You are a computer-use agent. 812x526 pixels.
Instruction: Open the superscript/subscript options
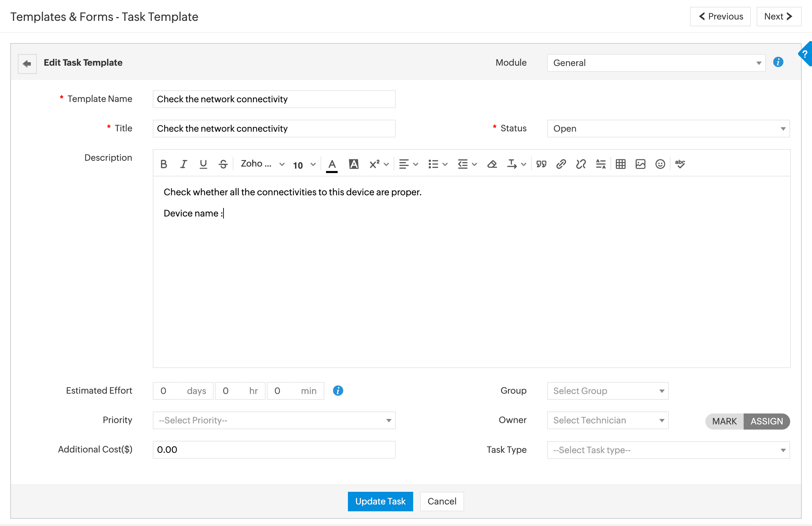tap(379, 164)
